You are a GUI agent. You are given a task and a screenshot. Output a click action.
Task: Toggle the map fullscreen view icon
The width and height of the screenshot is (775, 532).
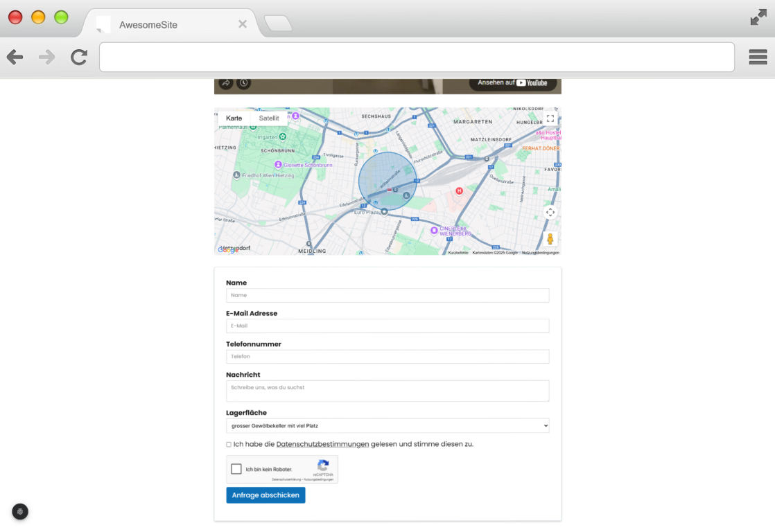550,118
